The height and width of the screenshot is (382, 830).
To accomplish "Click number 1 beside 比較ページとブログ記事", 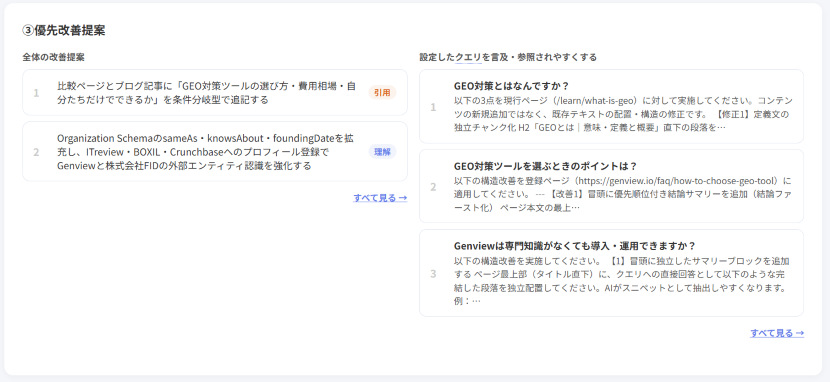I will pyautogui.click(x=37, y=93).
